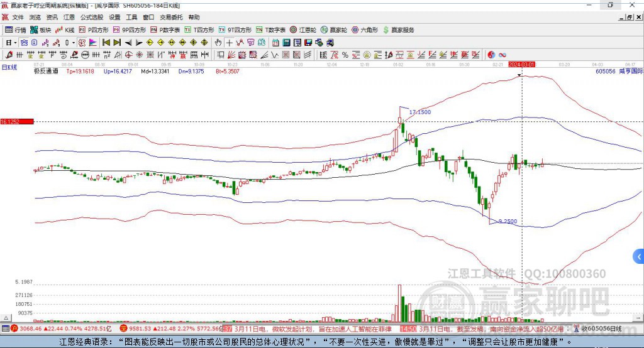Click the red floppy-disk save icon

point(308,43)
